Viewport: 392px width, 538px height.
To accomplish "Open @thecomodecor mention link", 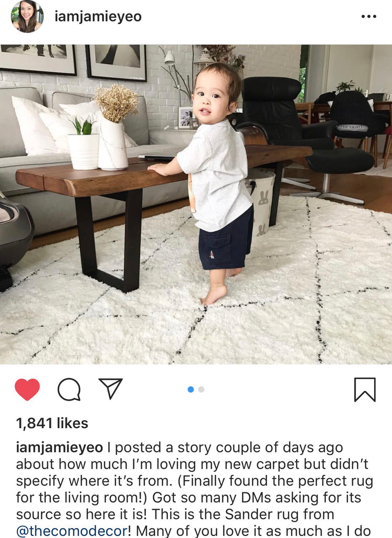I will [71, 531].
